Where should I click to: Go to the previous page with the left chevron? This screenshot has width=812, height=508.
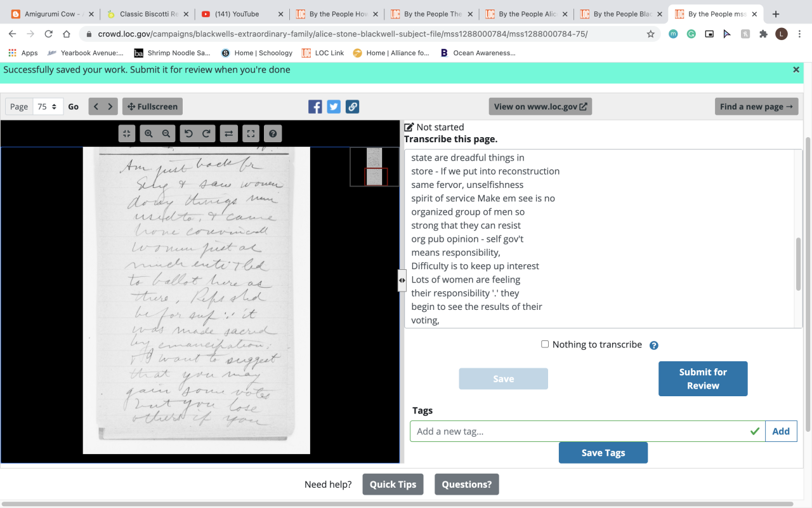(96, 107)
